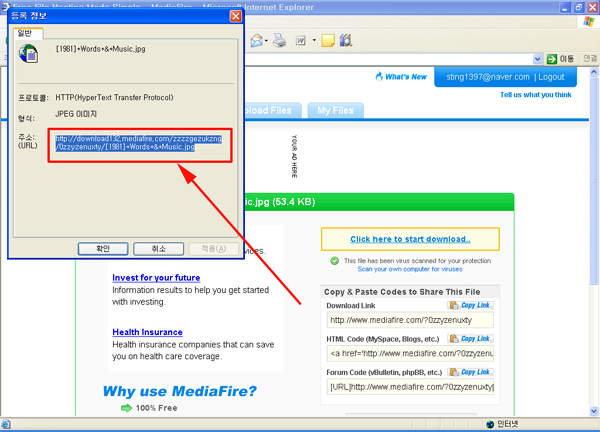The image size is (600, 432).
Task: Click the What's New flame icon
Action: click(x=379, y=77)
